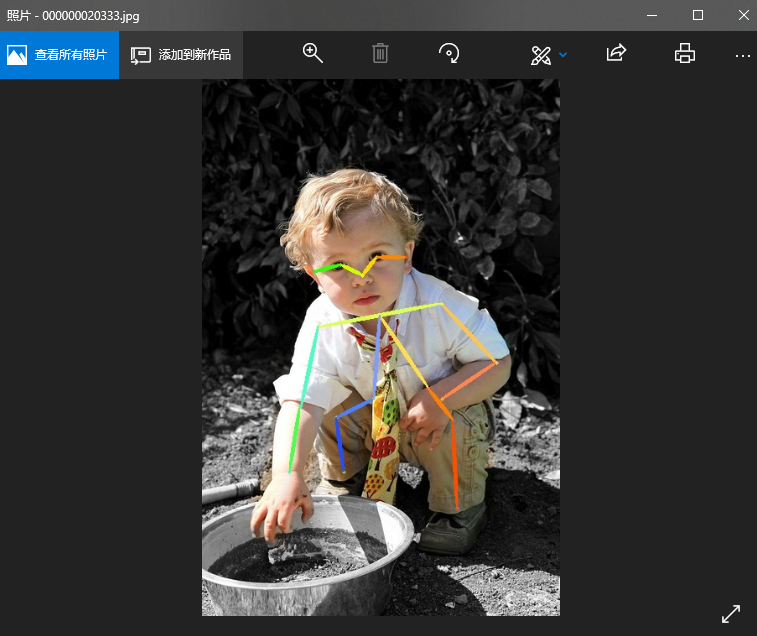This screenshot has width=757, height=636.
Task: Open the edit and create tool icon
Action: point(541,55)
